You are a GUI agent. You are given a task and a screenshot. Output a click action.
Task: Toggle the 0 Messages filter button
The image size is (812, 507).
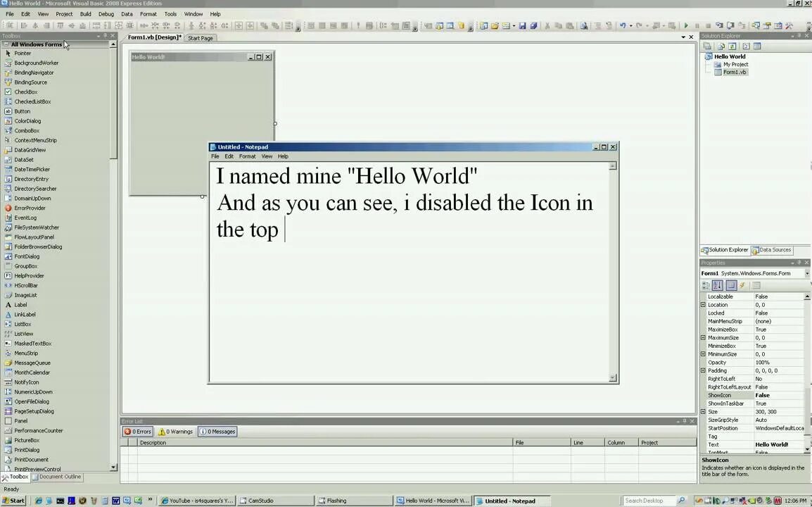[x=217, y=432]
